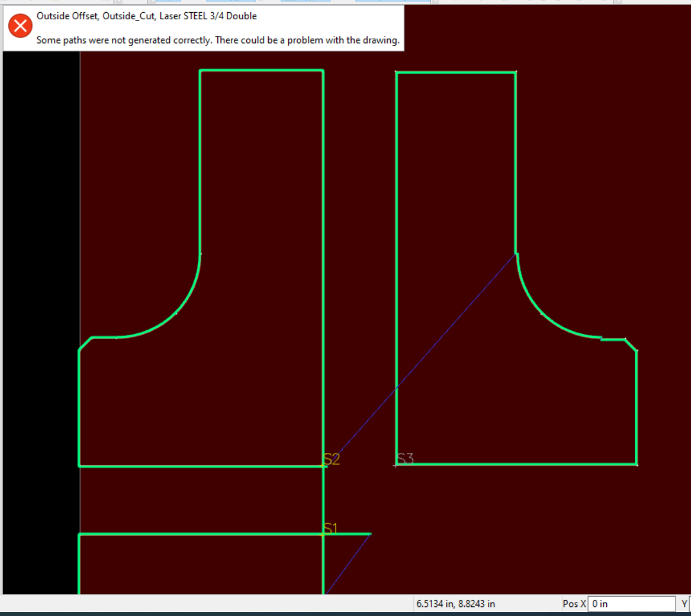Viewport: 691px width, 616px height.
Task: Select the S3 start point label
Action: 405,459
